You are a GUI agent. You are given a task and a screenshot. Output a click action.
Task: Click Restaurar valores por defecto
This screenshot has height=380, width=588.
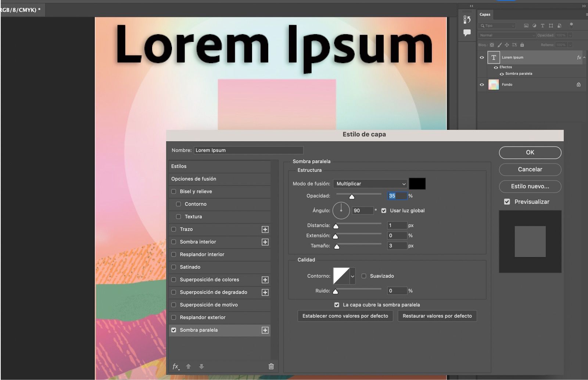pos(437,316)
